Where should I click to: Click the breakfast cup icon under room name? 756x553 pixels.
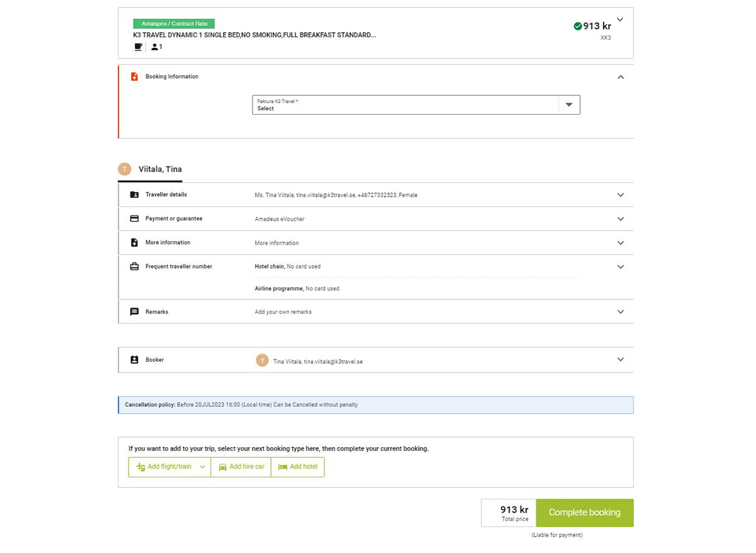tap(138, 47)
